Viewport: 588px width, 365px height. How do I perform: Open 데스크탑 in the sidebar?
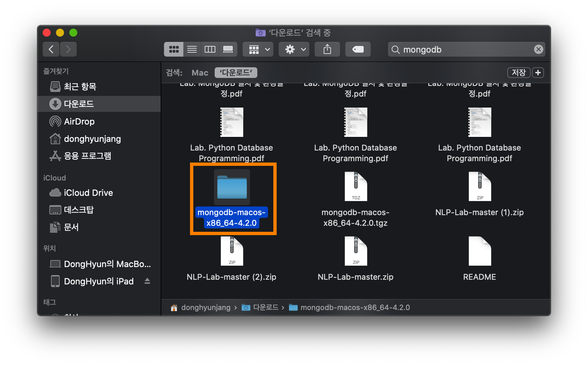99,210
